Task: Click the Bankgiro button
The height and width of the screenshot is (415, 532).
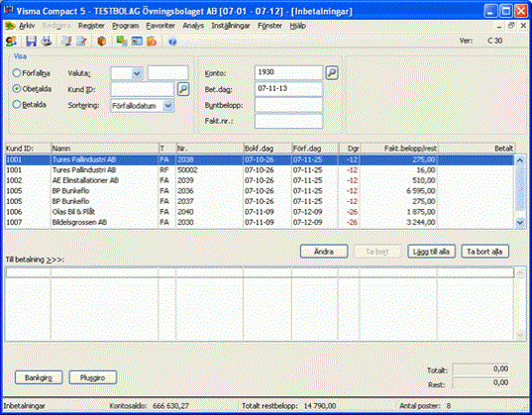Action: [x=39, y=377]
